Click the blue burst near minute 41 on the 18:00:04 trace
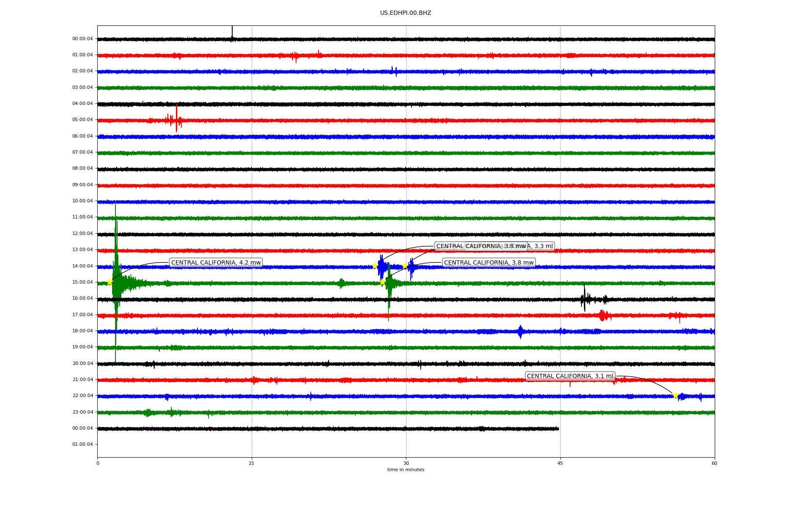The height and width of the screenshot is (508, 812). click(520, 331)
